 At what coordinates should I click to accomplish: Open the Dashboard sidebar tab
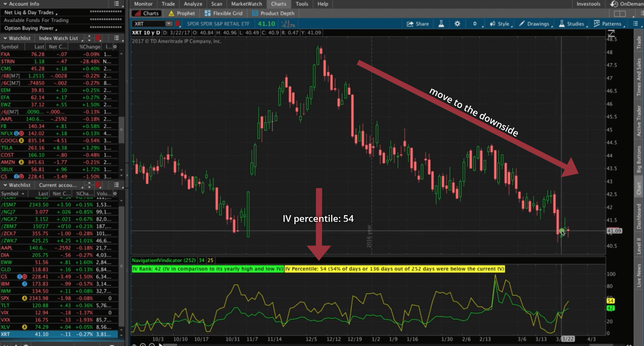639,216
